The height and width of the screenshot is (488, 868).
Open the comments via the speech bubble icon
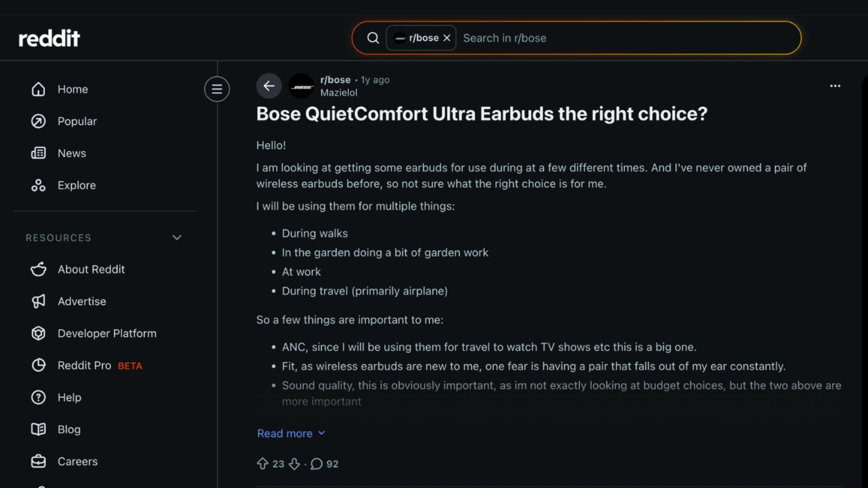[x=317, y=464]
